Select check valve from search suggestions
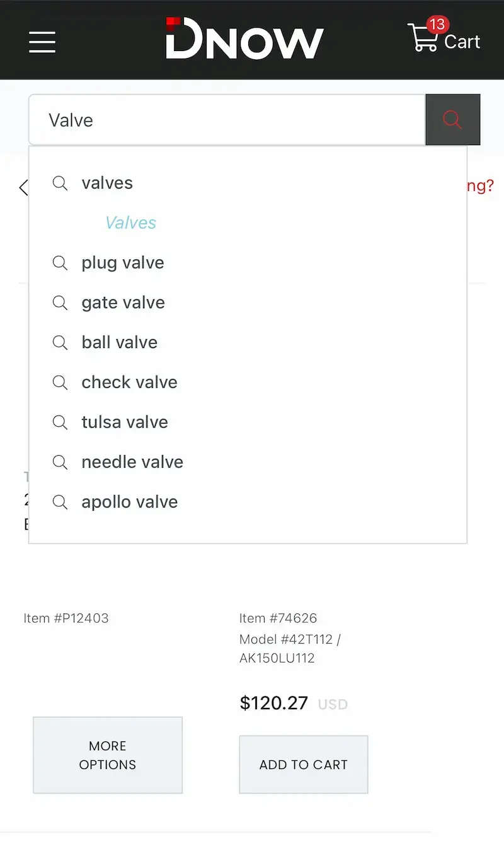Viewport: 504px width, 858px height. [129, 382]
